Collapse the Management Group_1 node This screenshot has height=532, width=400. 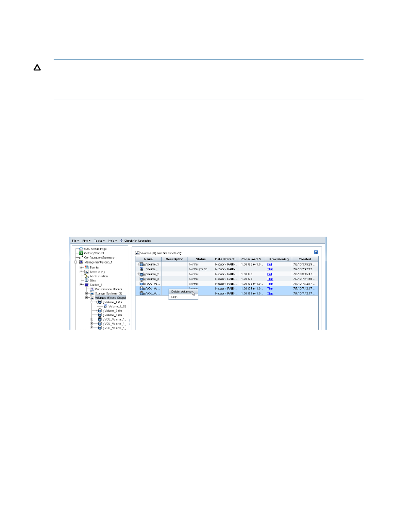76,262
